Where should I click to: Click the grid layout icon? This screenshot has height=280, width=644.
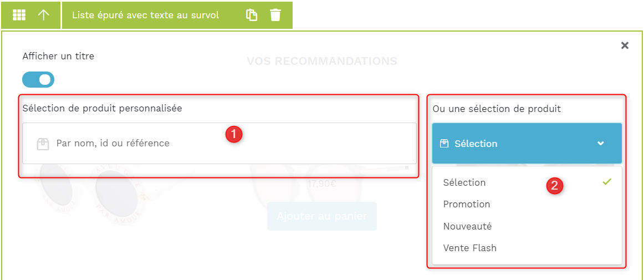pyautogui.click(x=19, y=15)
